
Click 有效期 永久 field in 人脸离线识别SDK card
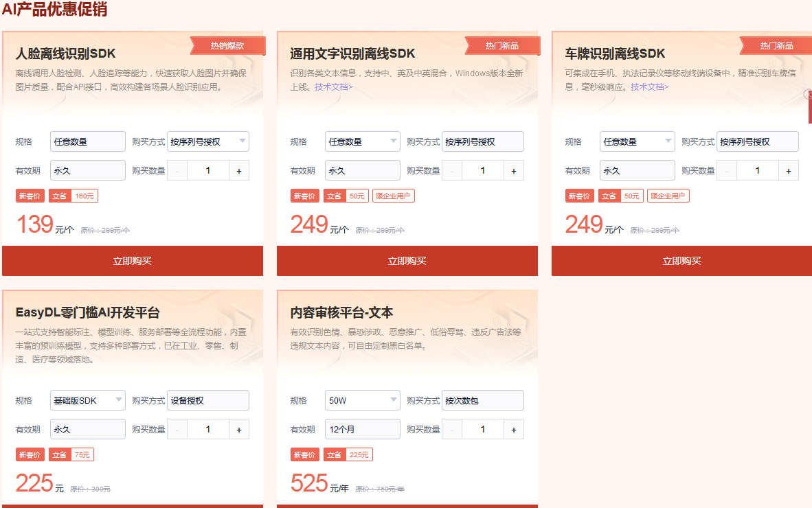[x=88, y=170]
